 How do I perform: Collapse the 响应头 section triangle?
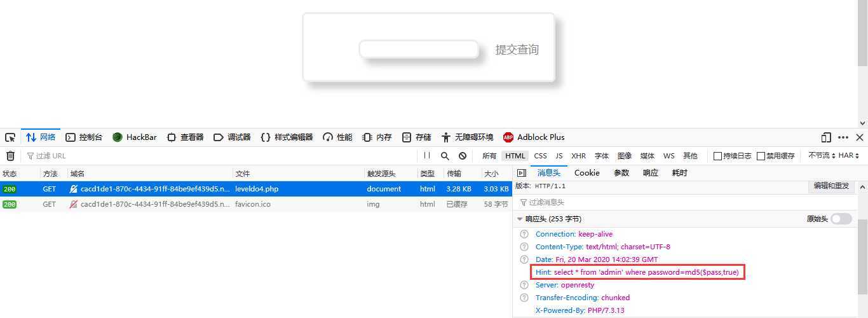click(520, 219)
